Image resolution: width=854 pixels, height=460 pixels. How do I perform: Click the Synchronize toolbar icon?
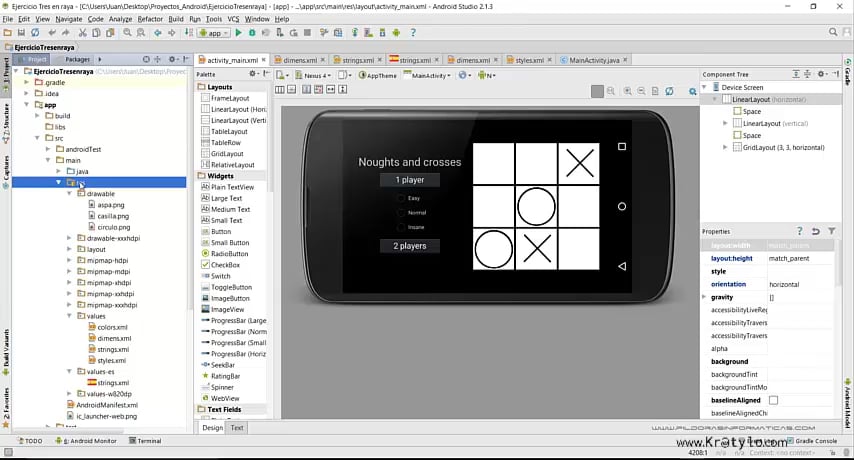coord(35,33)
